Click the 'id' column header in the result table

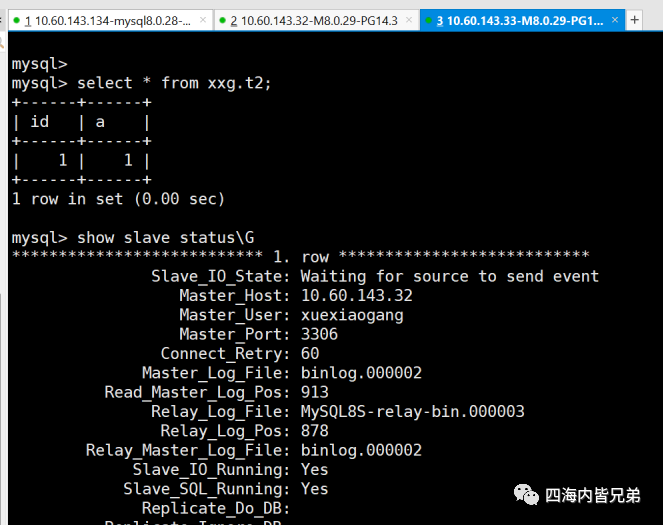pos(39,122)
